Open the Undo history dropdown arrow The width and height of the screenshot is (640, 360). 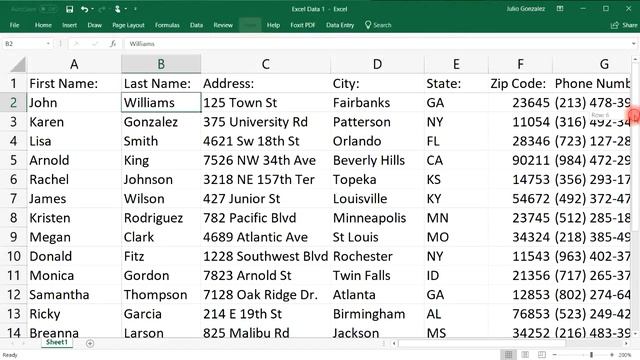point(92,9)
